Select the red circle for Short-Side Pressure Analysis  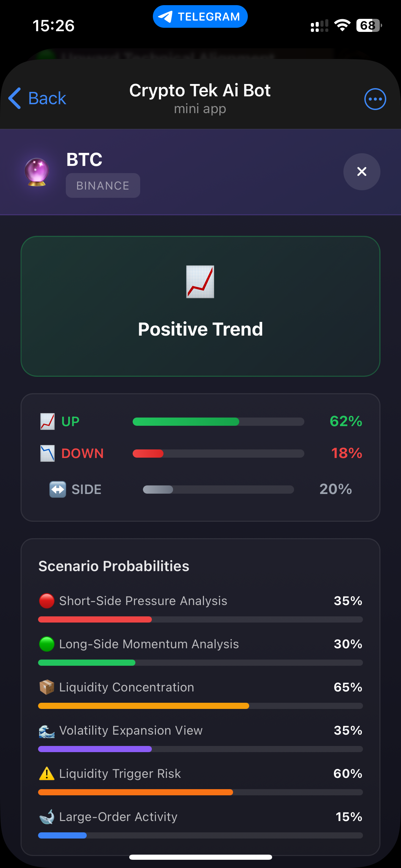[47, 601]
